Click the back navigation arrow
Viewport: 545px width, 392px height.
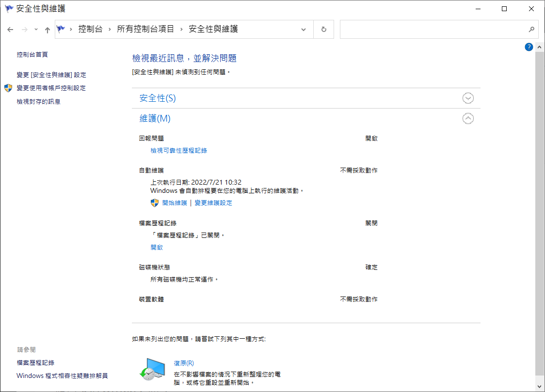pos(10,30)
